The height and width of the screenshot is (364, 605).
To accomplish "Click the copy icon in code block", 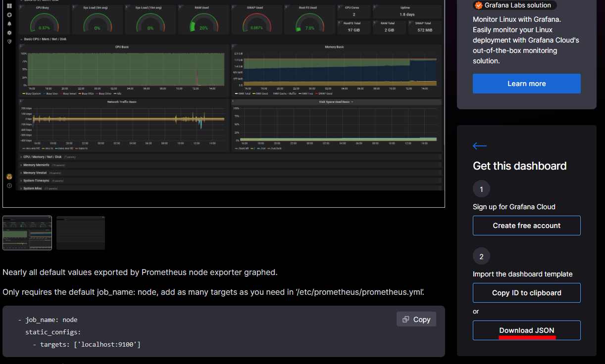I will [405, 319].
